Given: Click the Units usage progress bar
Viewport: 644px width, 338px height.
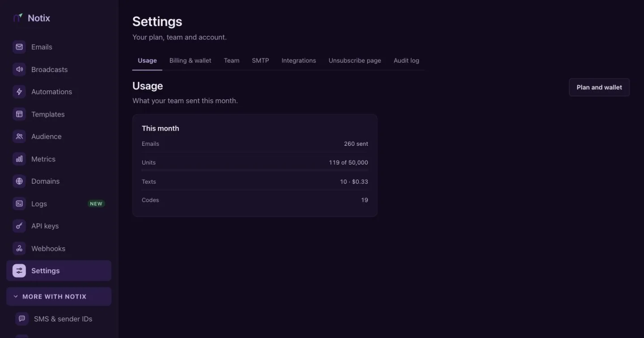Looking at the screenshot, I should (255, 170).
